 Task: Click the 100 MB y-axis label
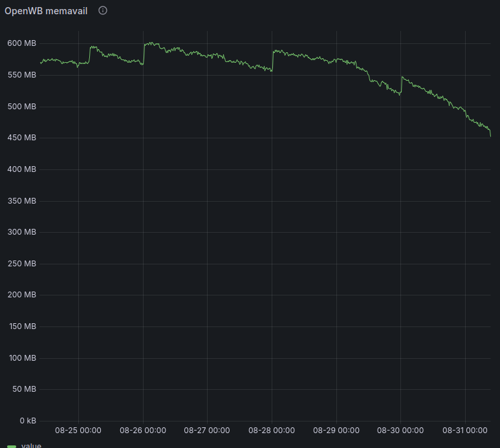23,358
